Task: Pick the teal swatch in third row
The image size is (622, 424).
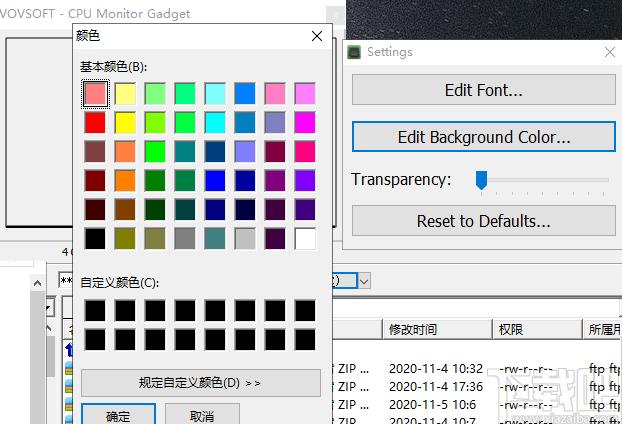Action: pos(185,152)
